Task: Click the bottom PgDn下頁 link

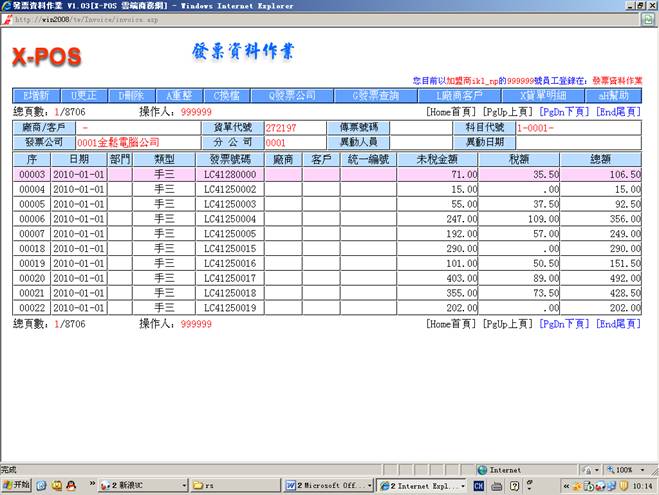Action: tap(564, 324)
